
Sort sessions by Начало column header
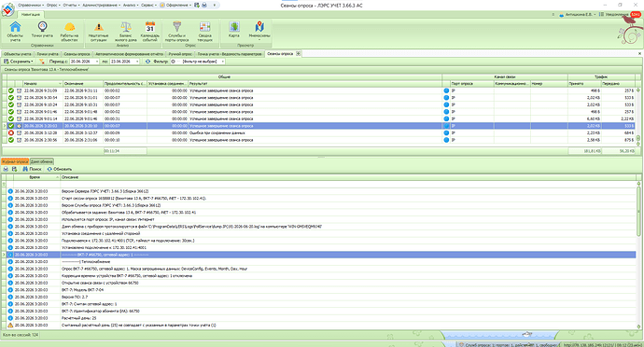tap(42, 84)
